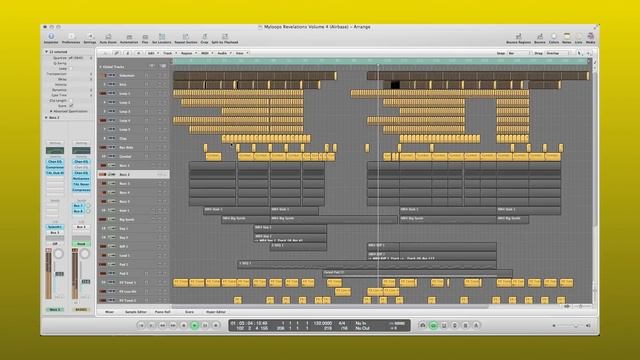Open the Notes panel icon

click(567, 37)
